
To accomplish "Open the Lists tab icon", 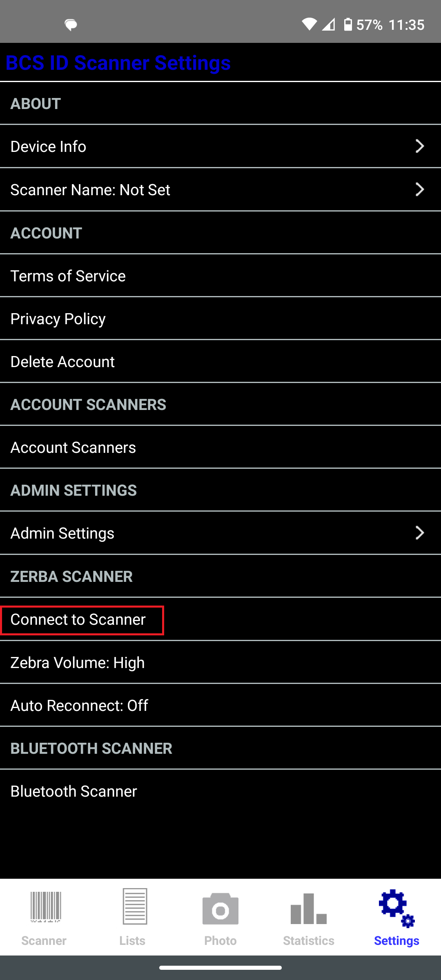I will [135, 906].
